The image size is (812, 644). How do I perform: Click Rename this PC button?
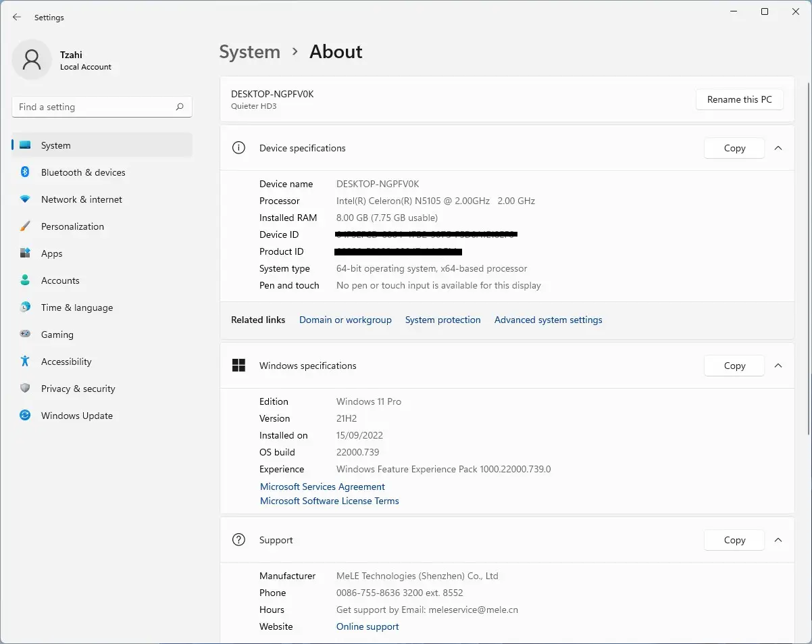pyautogui.click(x=739, y=99)
